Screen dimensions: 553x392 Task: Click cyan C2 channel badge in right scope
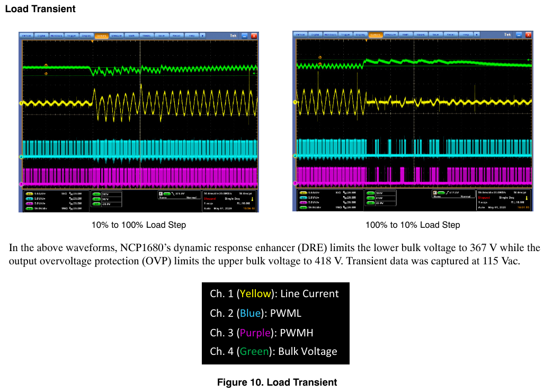[304, 198]
